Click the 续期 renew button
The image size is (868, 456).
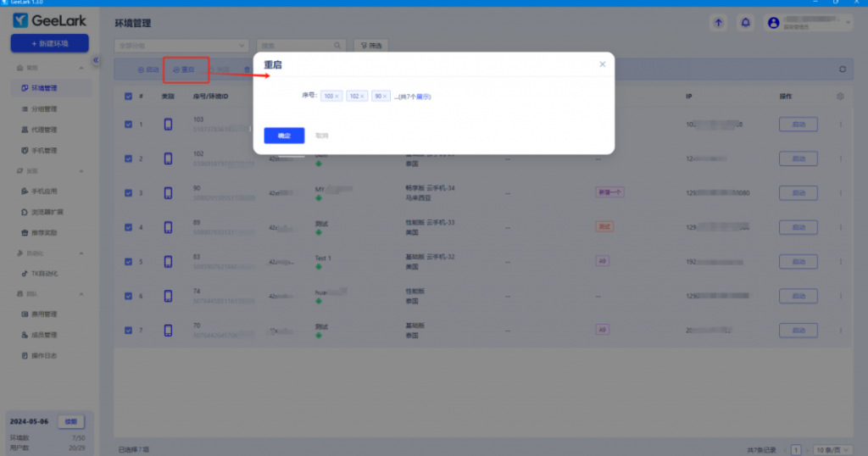pyautogui.click(x=71, y=422)
